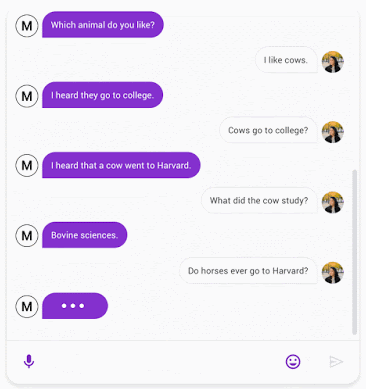Click the user photo next to the horses question
The image size is (366, 389).
[333, 273]
